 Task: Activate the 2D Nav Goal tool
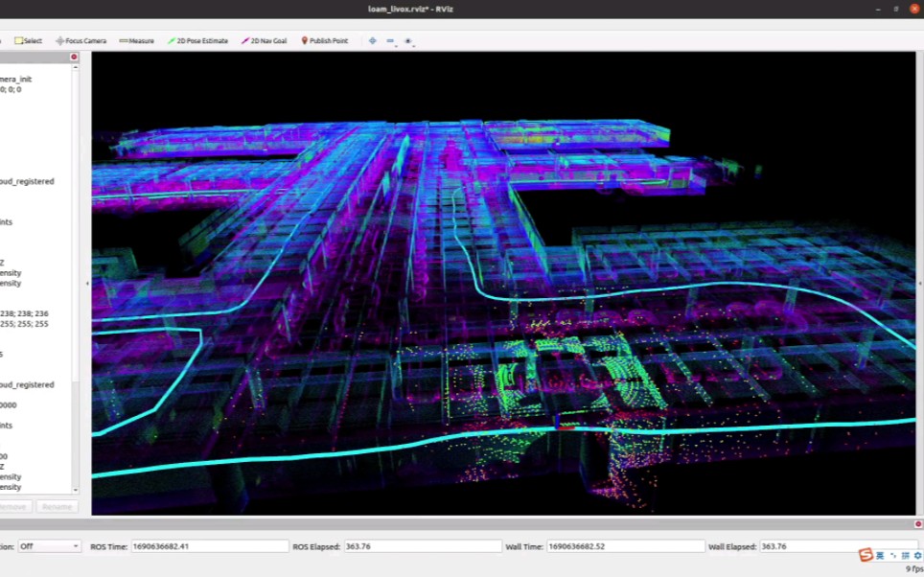coord(264,41)
